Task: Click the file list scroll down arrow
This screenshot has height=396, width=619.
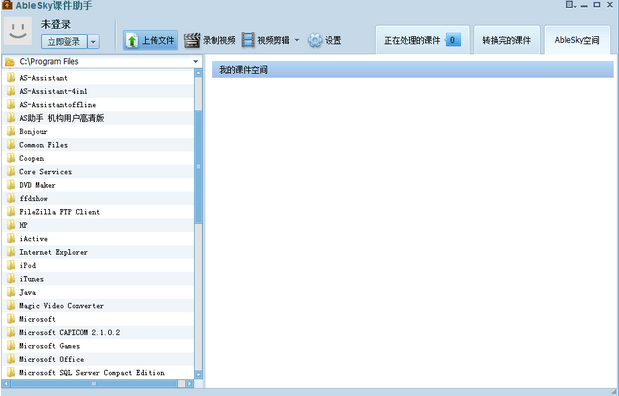Action: tap(198, 375)
